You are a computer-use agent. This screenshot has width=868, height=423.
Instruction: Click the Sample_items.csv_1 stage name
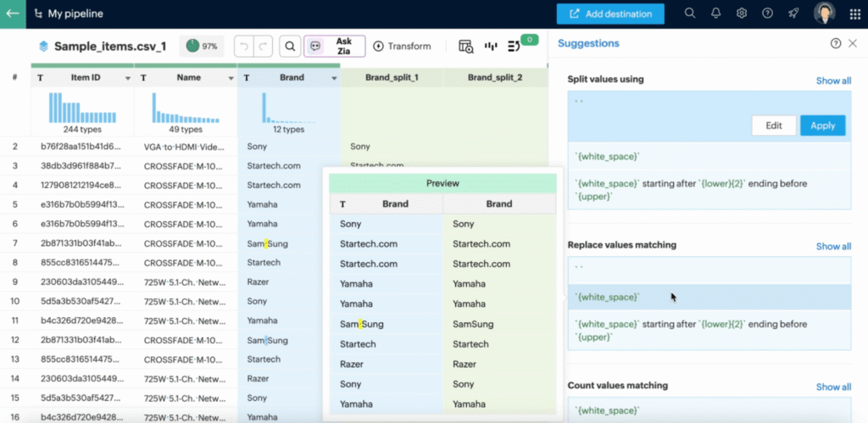point(110,47)
